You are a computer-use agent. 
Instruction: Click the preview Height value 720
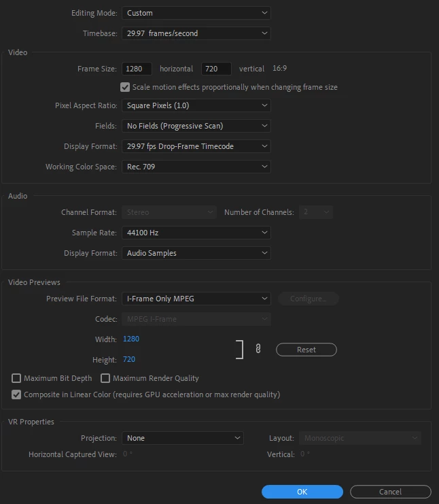[129, 359]
